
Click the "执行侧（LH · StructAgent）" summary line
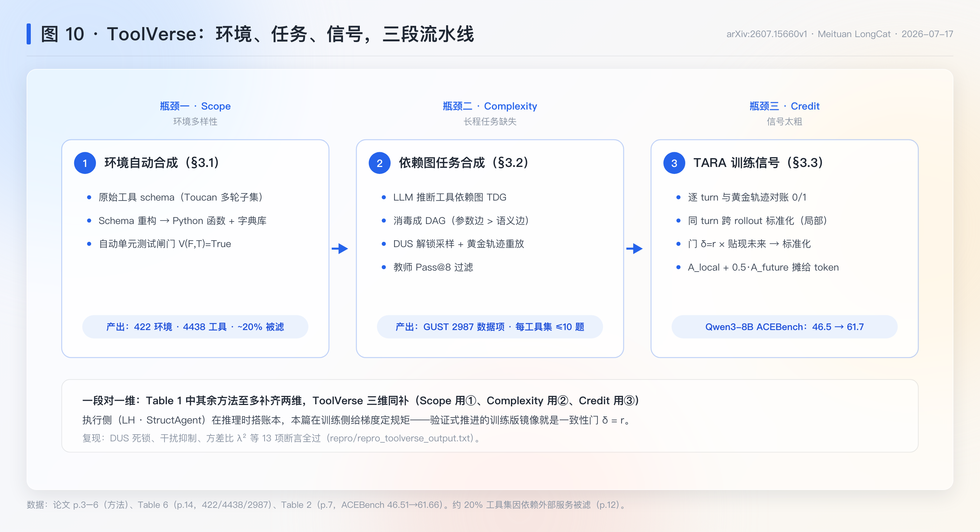click(x=358, y=420)
